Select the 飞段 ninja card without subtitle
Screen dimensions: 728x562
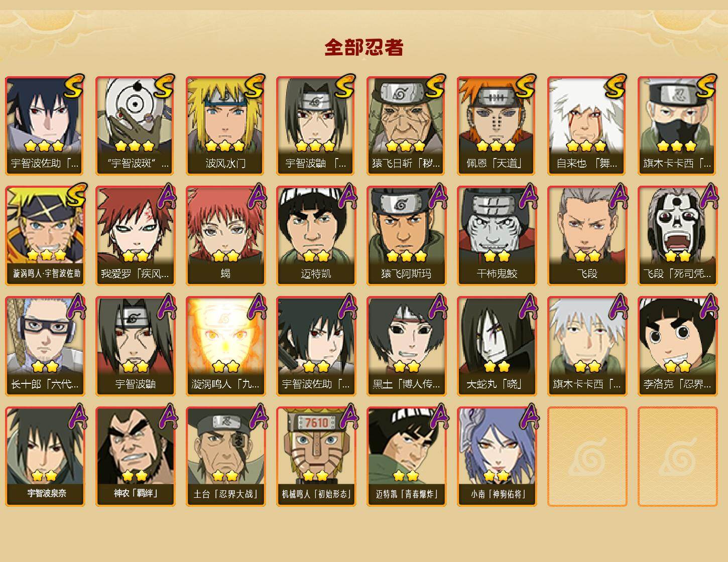587,236
